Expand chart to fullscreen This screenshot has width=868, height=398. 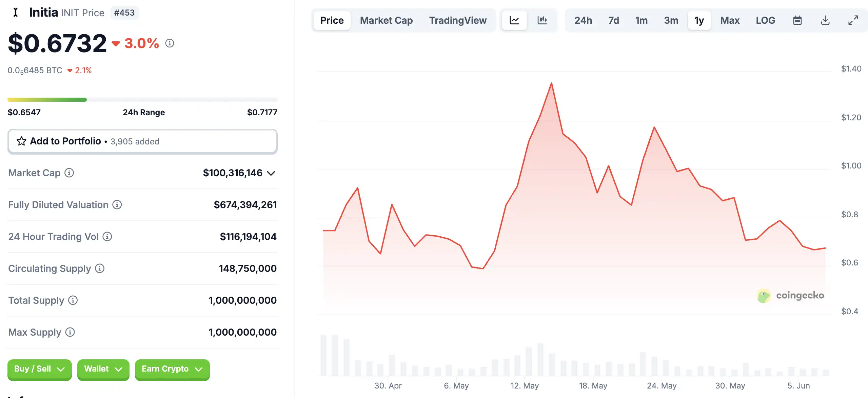pos(853,20)
